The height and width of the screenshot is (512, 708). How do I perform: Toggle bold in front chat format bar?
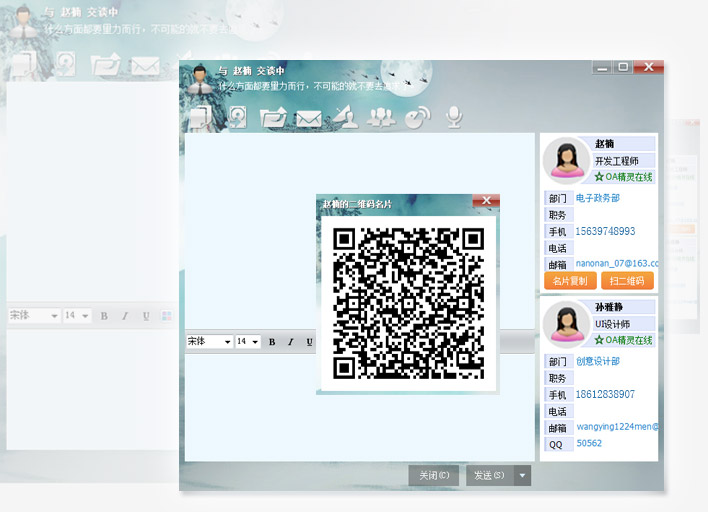pyautogui.click(x=272, y=342)
